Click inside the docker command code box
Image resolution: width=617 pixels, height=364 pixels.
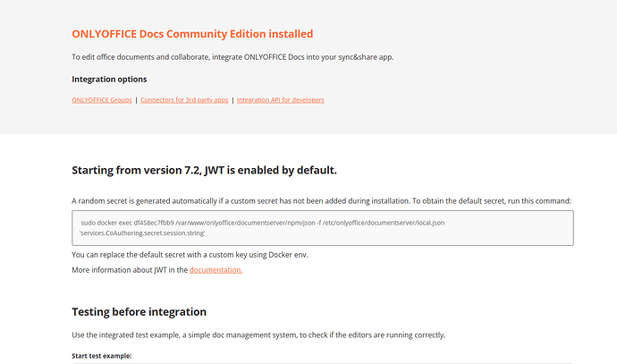click(x=501, y=227)
